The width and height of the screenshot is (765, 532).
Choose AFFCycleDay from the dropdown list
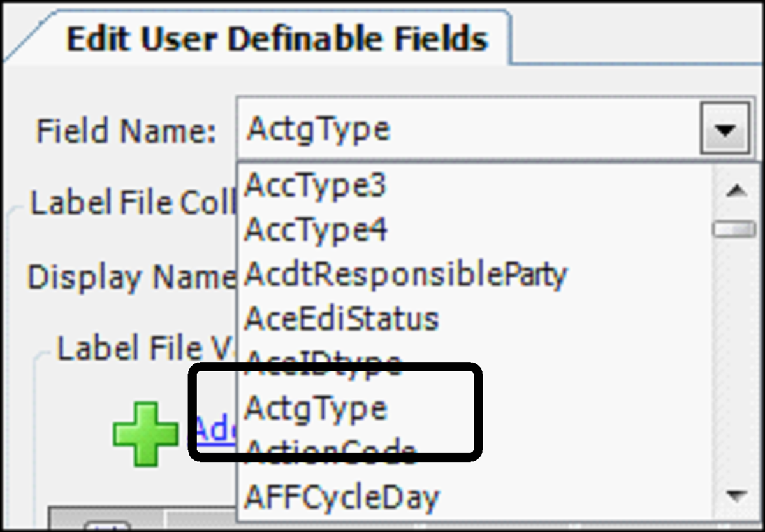[x=342, y=496]
